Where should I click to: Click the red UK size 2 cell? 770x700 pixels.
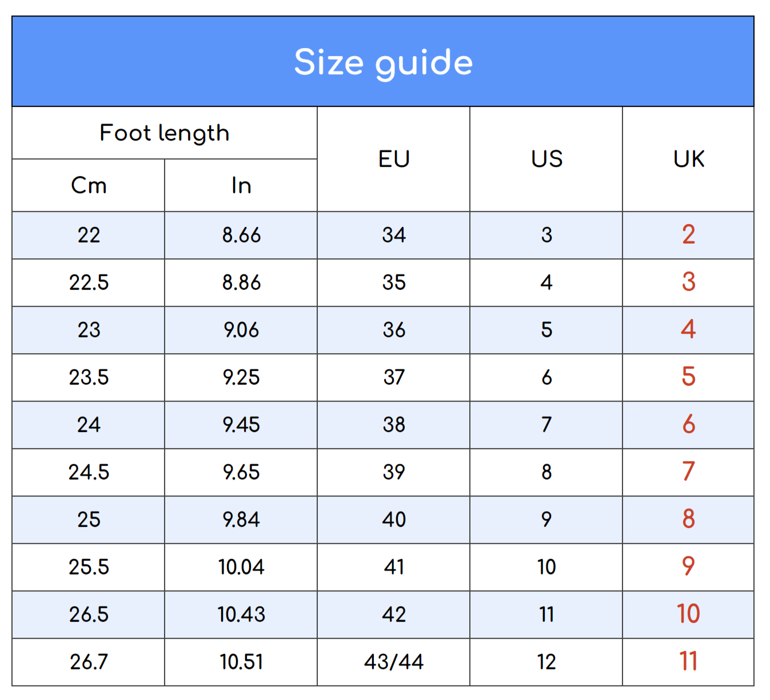[x=688, y=235]
